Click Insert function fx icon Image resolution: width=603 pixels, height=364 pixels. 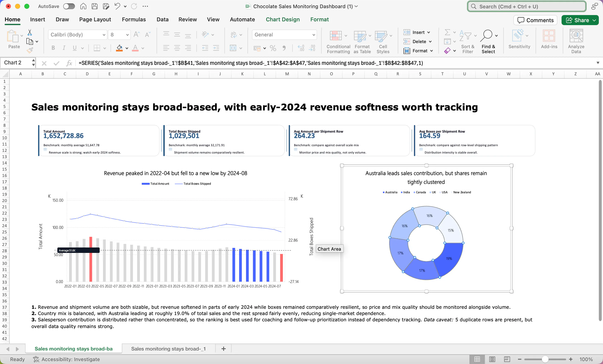point(69,63)
